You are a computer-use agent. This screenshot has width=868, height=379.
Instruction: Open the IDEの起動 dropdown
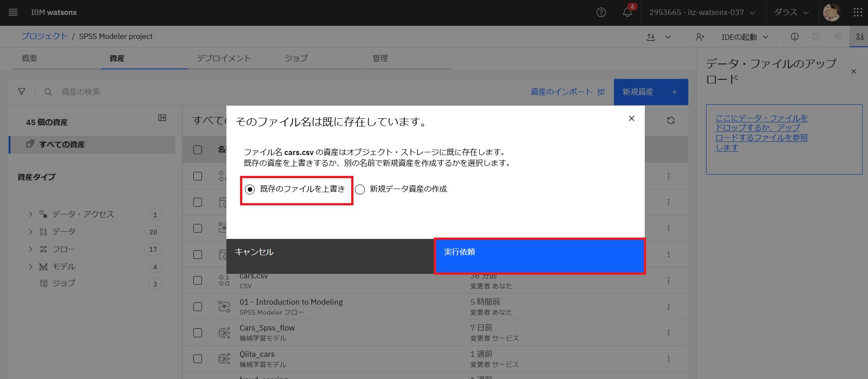(745, 37)
